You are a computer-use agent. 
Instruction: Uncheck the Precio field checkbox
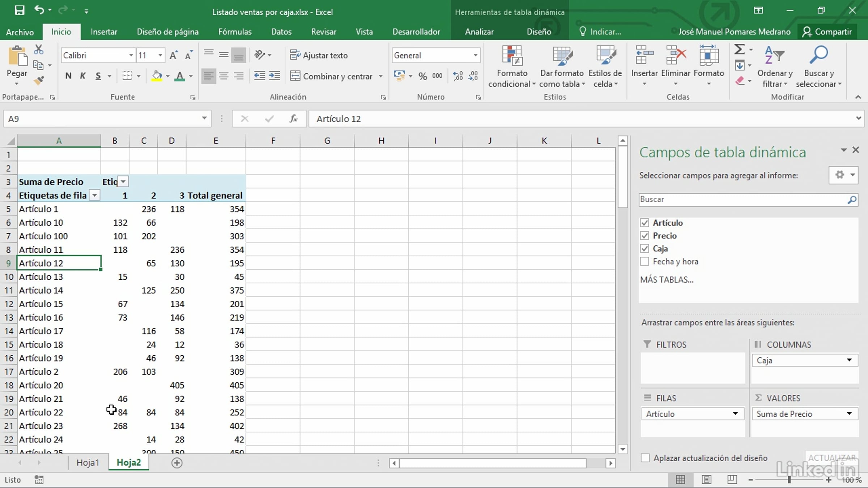click(x=644, y=236)
